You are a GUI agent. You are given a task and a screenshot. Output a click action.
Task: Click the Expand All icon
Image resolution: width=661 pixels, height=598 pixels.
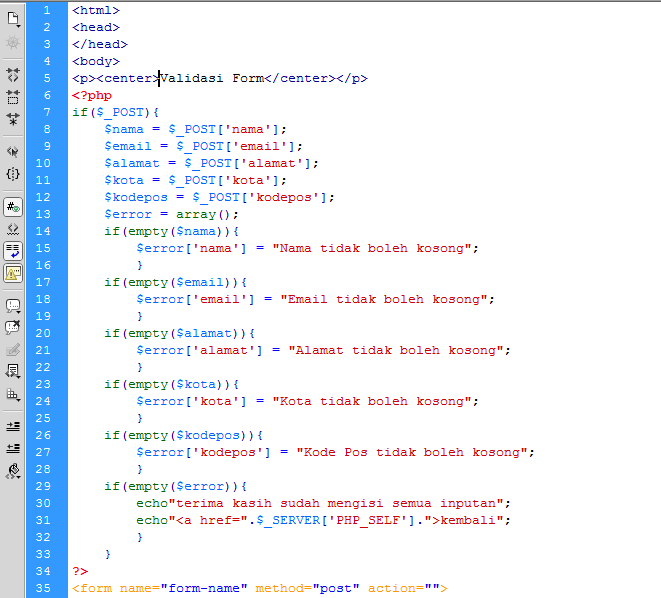coord(13,119)
